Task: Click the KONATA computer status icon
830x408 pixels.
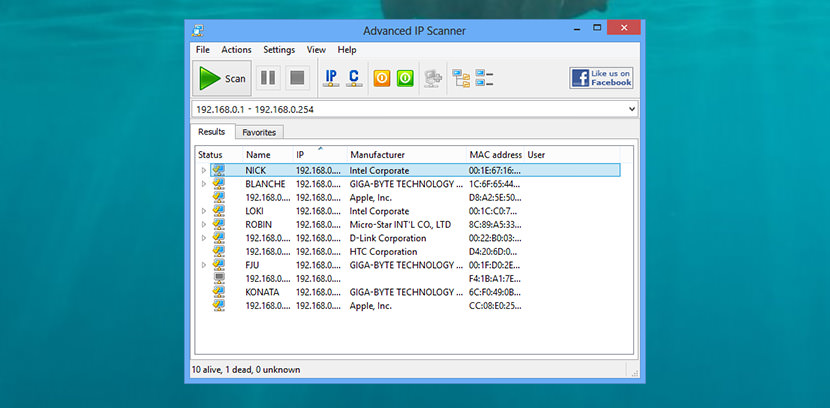Action: [x=219, y=292]
